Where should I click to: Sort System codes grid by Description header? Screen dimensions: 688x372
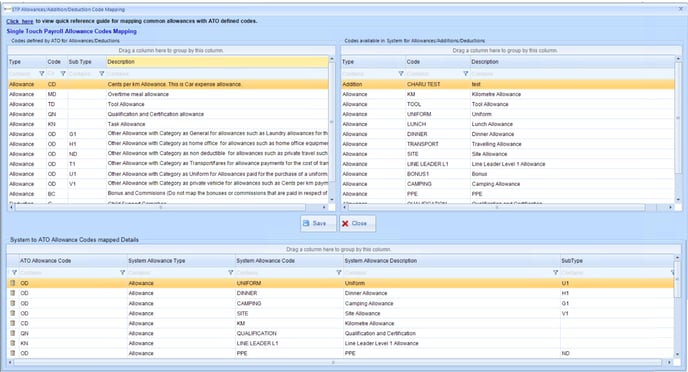click(572, 62)
